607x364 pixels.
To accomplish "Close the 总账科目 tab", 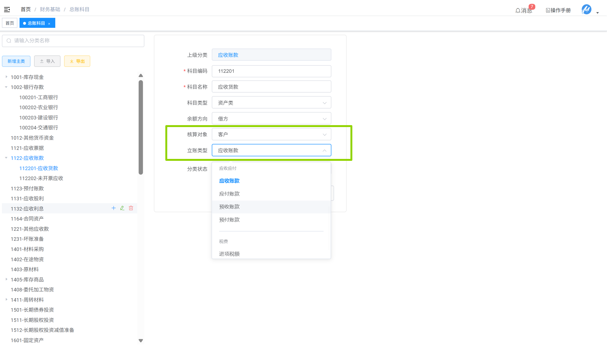I will click(49, 24).
